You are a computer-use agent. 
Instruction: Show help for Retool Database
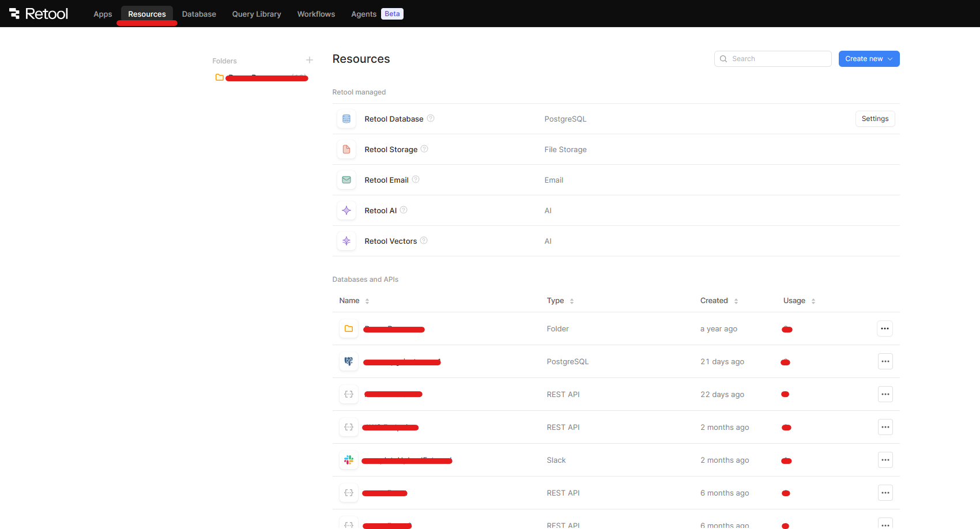point(431,118)
